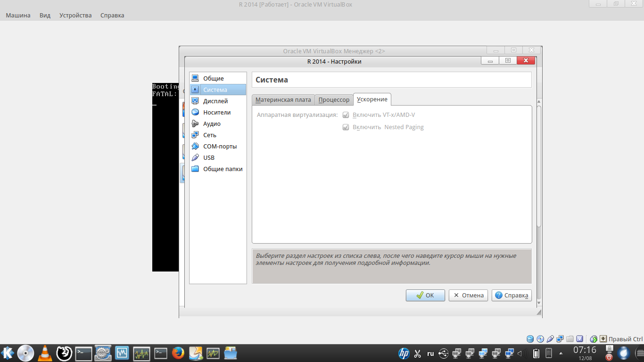This screenshot has height=362, width=644.
Task: Click the Отмена button
Action: (x=468, y=295)
